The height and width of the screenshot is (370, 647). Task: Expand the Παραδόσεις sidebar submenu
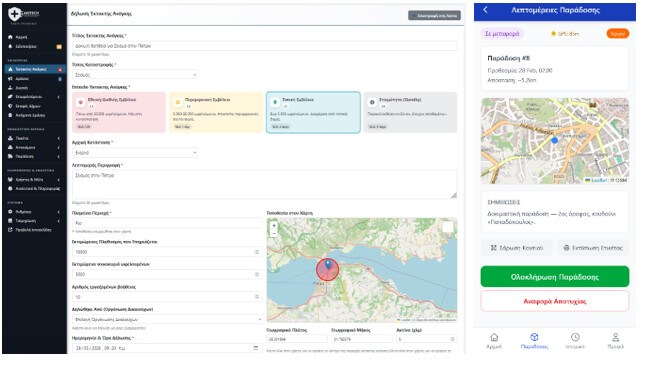(x=34, y=156)
